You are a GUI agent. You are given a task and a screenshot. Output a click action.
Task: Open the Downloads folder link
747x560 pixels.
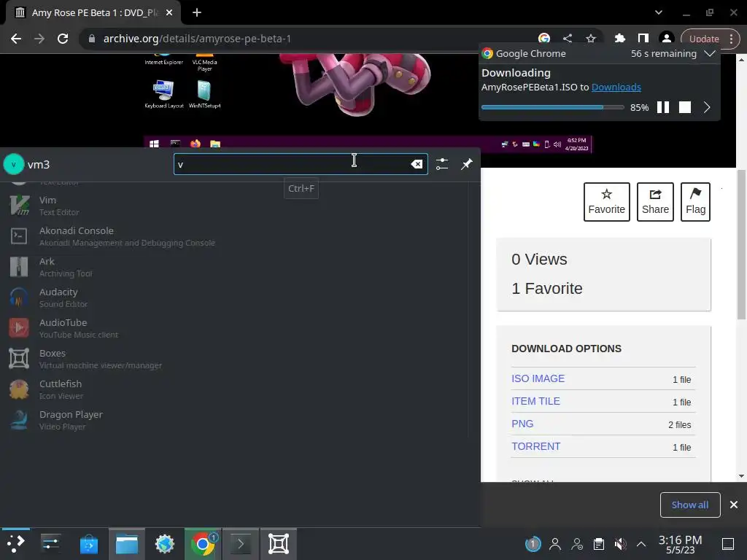coord(616,87)
